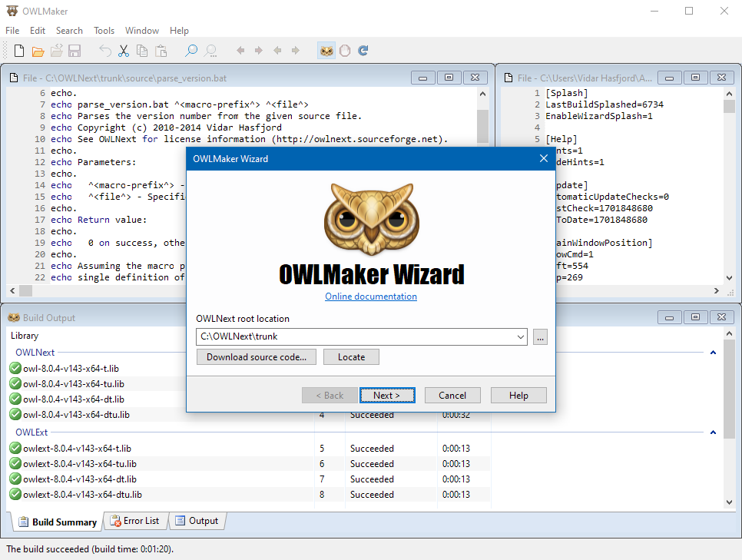The height and width of the screenshot is (560, 742).
Task: Switch to the Error List tab
Action: tap(135, 521)
